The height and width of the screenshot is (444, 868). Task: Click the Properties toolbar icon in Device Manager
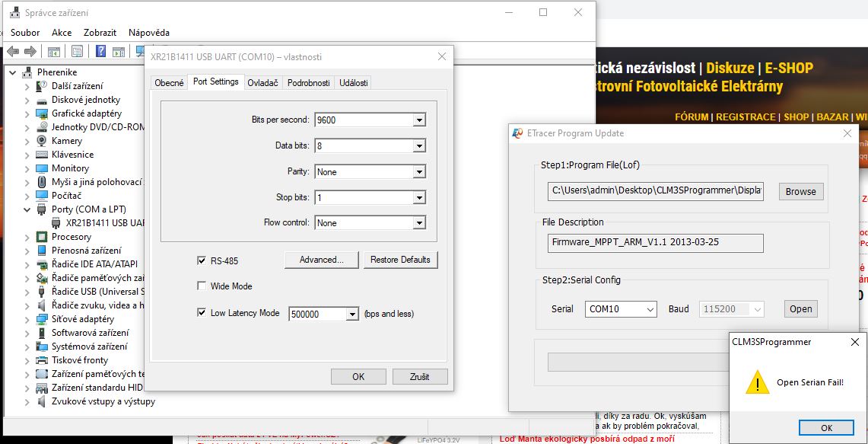(77, 52)
